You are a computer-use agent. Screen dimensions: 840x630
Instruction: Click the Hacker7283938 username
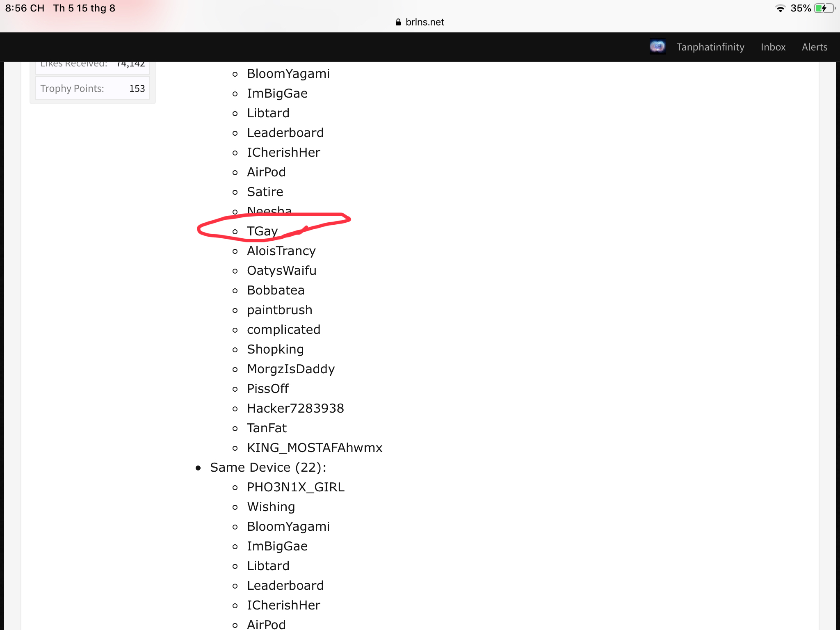[295, 409]
